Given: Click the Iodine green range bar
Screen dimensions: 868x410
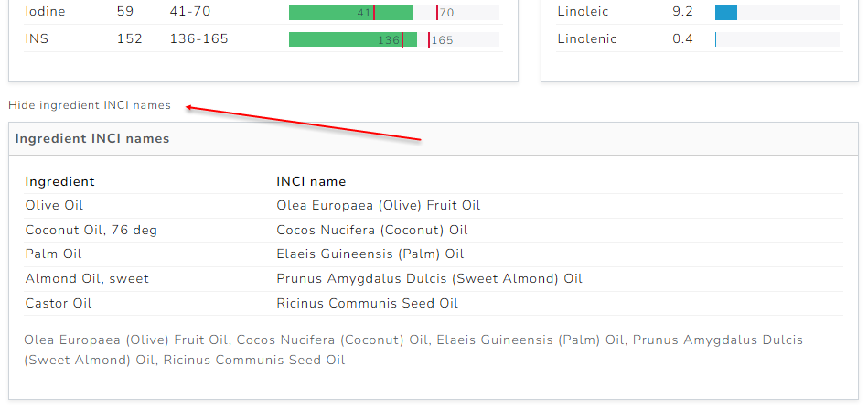Looking at the screenshot, I should (350, 13).
